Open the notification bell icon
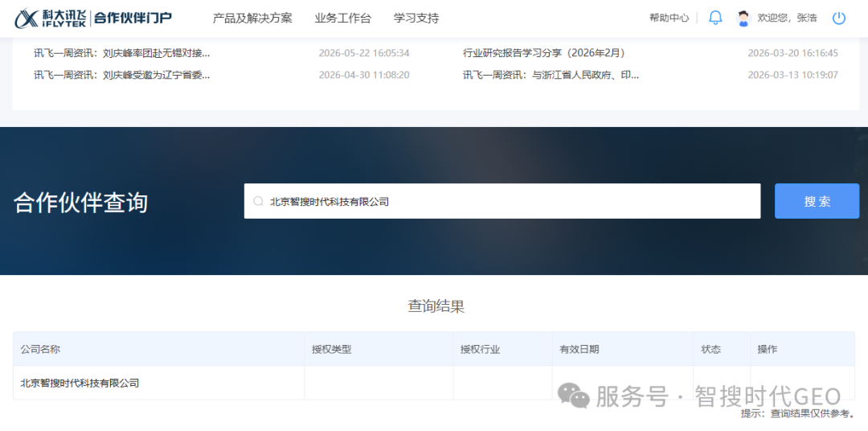Image resolution: width=868 pixels, height=431 pixels. pyautogui.click(x=715, y=18)
